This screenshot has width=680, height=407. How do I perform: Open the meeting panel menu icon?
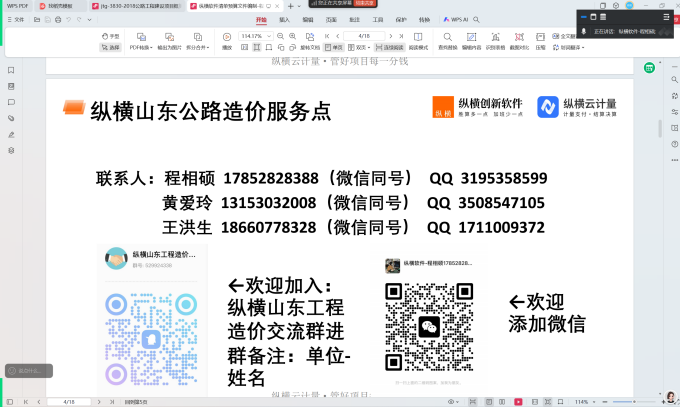tap(667, 17)
